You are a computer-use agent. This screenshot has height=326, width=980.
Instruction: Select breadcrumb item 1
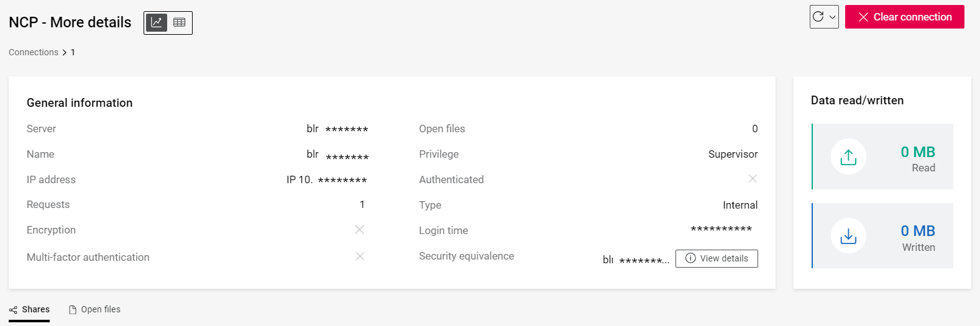click(73, 52)
